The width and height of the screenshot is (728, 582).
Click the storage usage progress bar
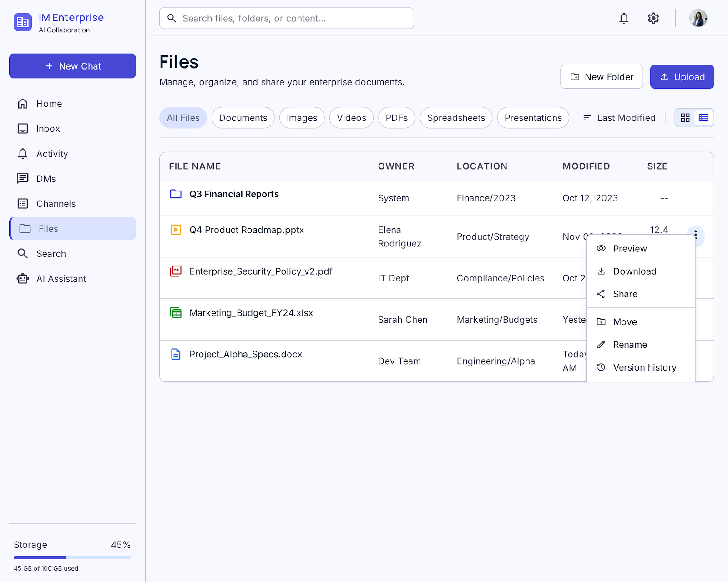click(x=72, y=557)
